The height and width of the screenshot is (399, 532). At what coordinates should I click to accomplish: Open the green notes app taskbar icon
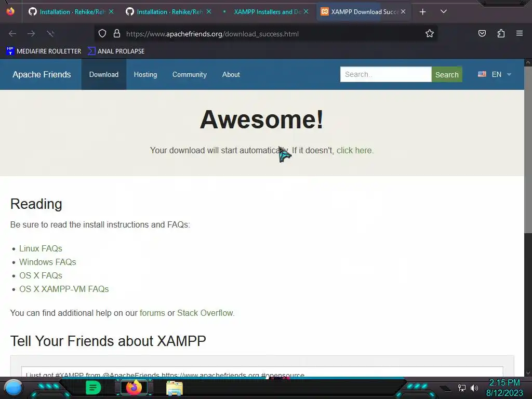93,388
